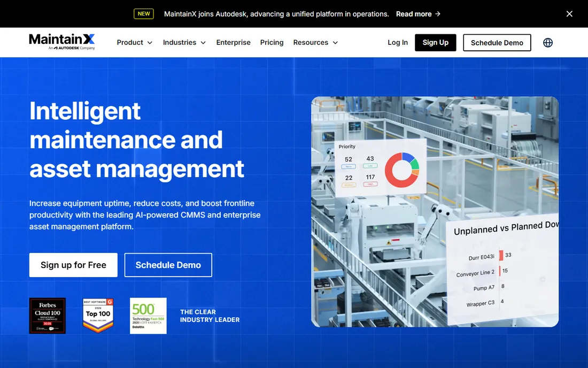Click the Deloitte Technology Fast 500 badge
Image resolution: width=588 pixels, height=368 pixels.
point(148,316)
